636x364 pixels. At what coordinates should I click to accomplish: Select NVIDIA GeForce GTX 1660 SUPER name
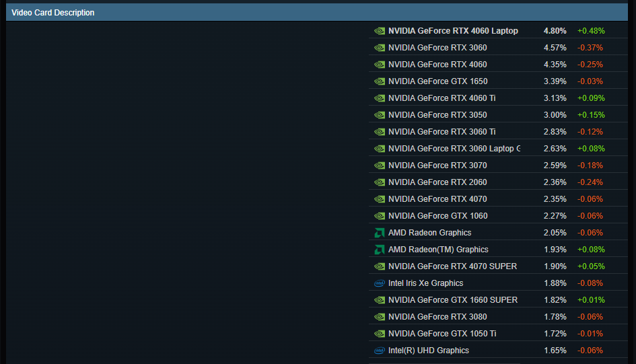[453, 300]
